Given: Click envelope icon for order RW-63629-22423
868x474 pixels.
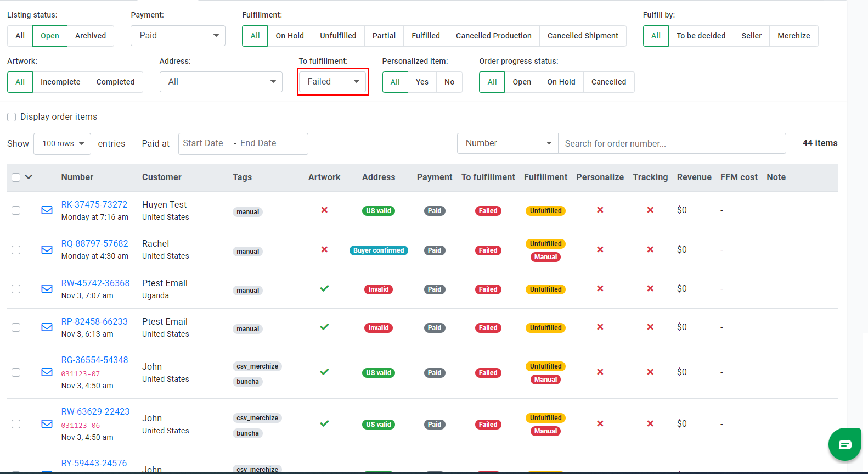Looking at the screenshot, I should tap(47, 424).
